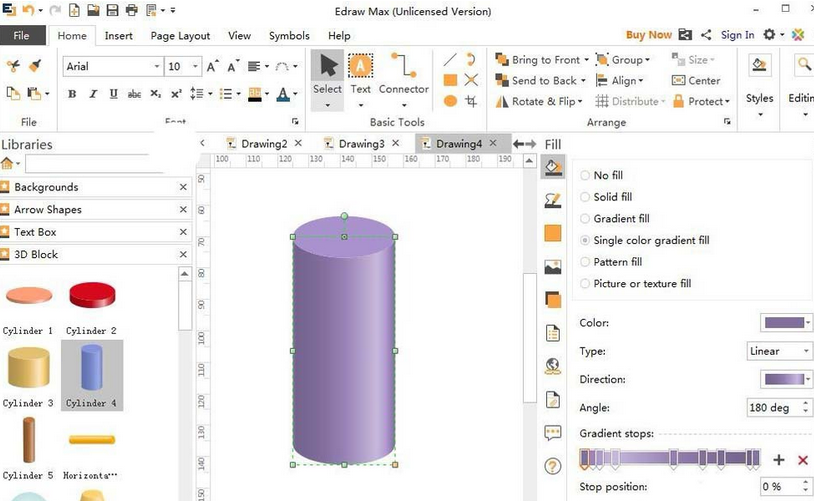Expand the Protect dropdown
The width and height of the screenshot is (814, 501).
pyautogui.click(x=727, y=101)
